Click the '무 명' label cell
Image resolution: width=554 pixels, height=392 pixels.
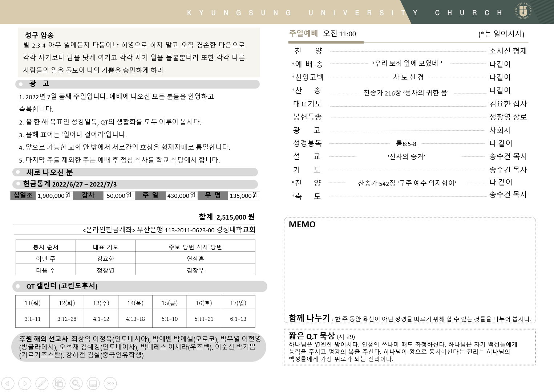(x=213, y=196)
